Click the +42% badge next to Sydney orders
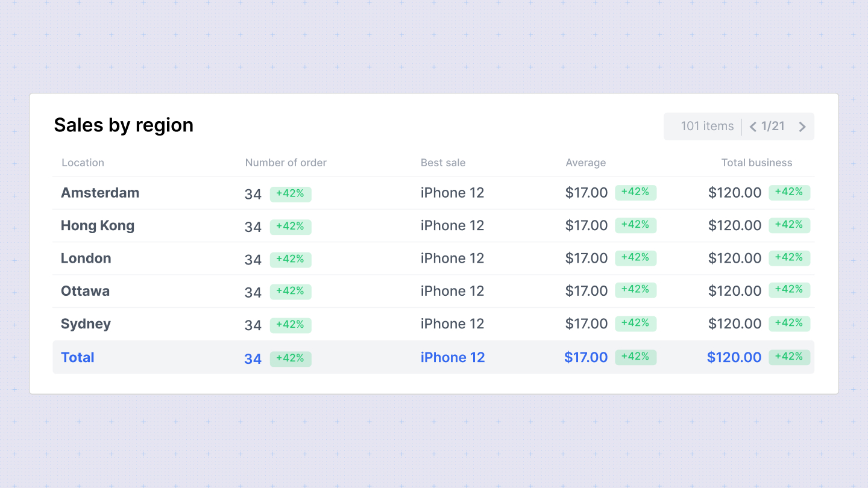The width and height of the screenshot is (868, 488). pos(291,325)
